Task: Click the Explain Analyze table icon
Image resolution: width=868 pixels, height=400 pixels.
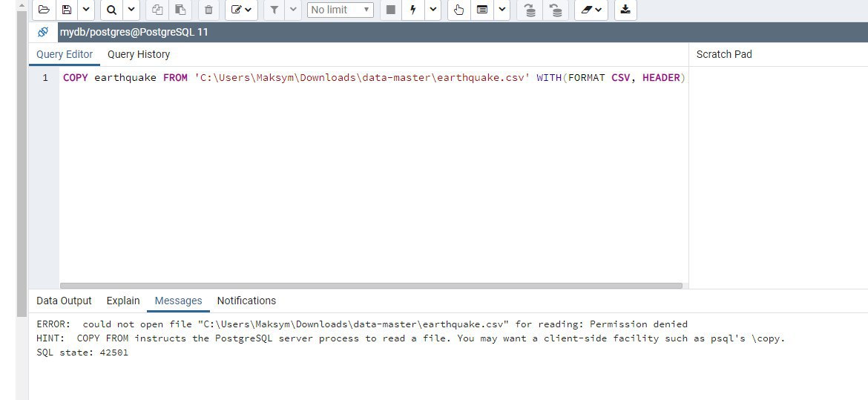Action: click(481, 10)
